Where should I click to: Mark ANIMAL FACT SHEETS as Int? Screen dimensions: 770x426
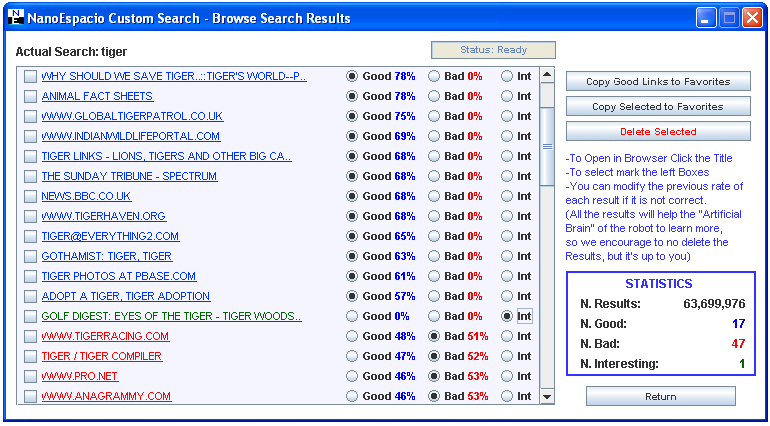pos(507,96)
